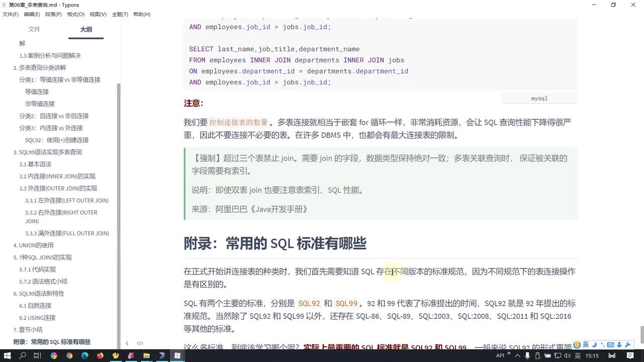Open the 视图(V) menu

(x=98, y=14)
